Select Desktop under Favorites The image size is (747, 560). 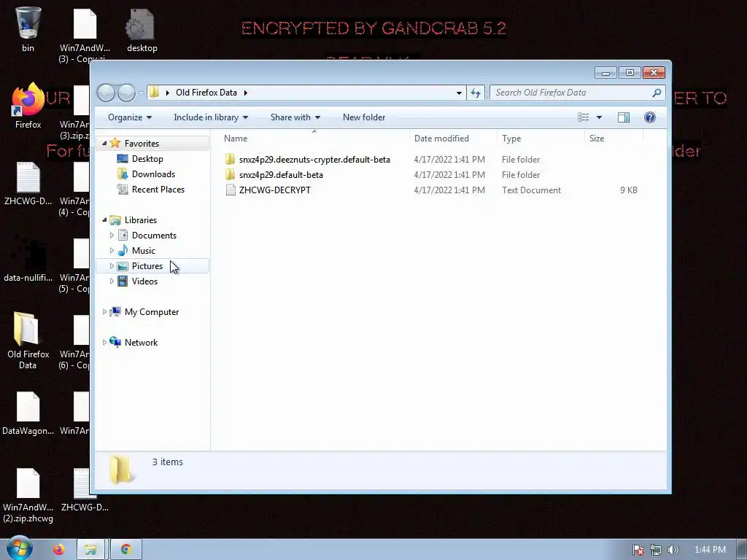(147, 158)
